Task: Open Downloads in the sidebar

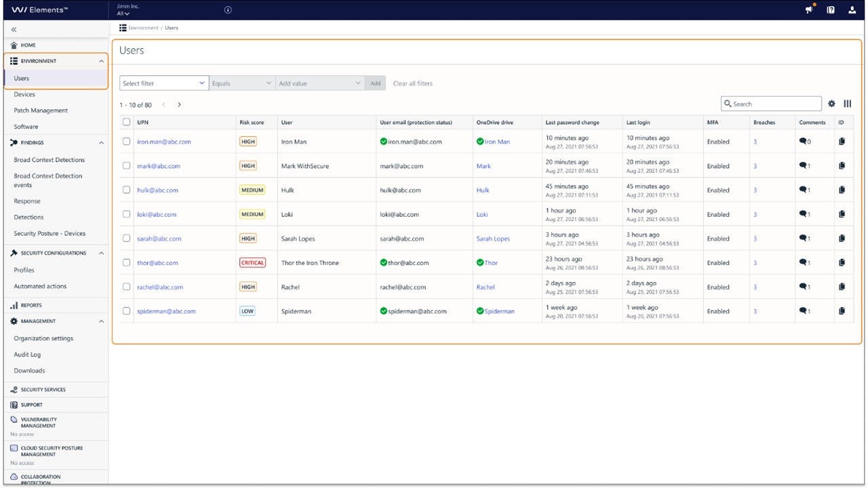Action: point(29,371)
